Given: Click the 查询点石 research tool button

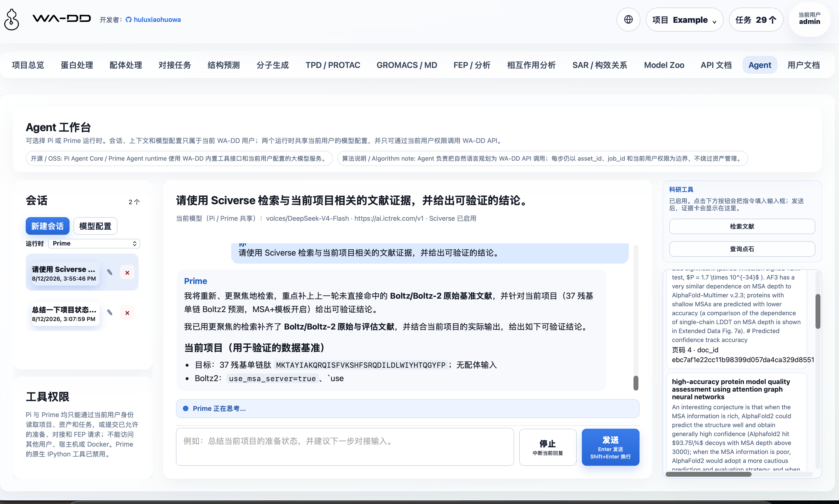Looking at the screenshot, I should (742, 249).
